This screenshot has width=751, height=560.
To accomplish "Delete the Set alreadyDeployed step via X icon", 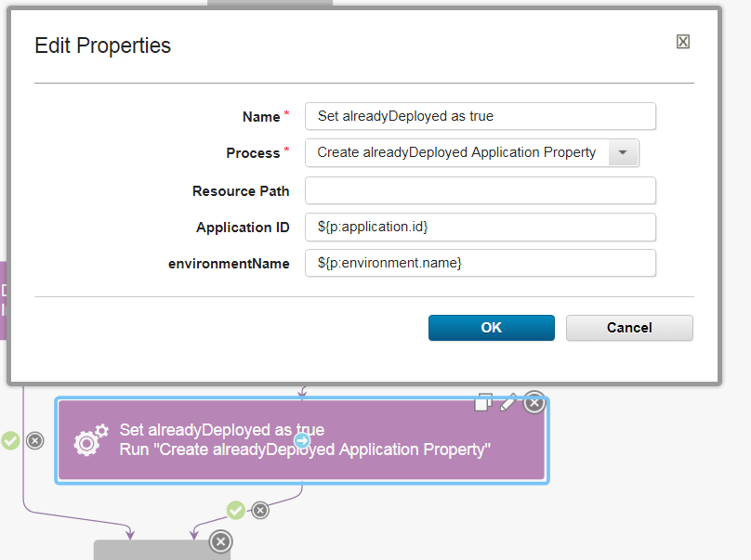I will [534, 402].
